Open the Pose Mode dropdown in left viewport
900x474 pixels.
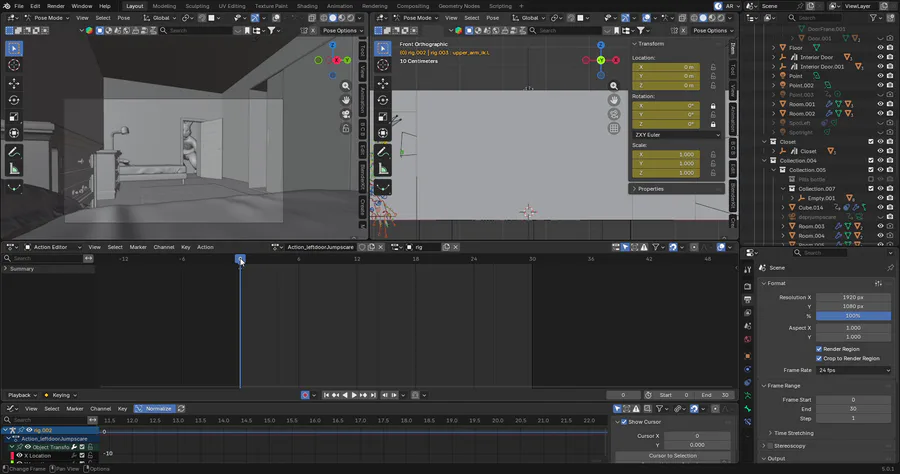pos(47,18)
